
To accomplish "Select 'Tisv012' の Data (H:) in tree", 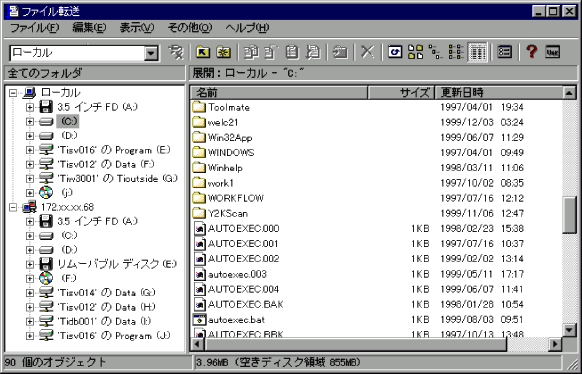I will [106, 307].
